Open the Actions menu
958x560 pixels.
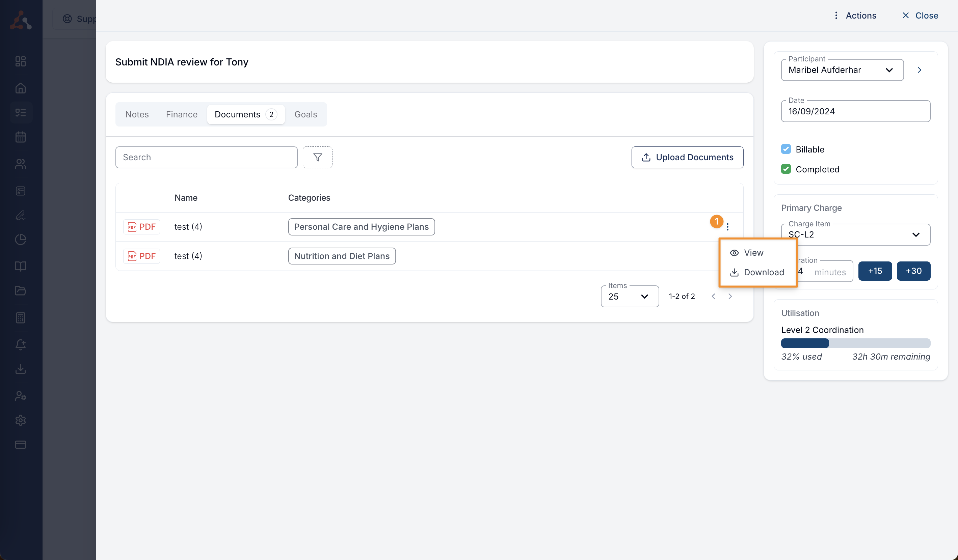(855, 16)
